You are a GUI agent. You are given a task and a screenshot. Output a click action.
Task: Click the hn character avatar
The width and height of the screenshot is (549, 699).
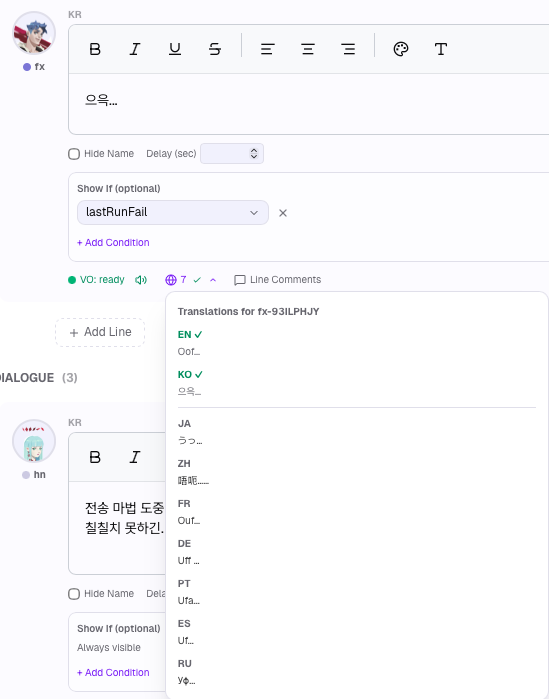(x=34, y=441)
